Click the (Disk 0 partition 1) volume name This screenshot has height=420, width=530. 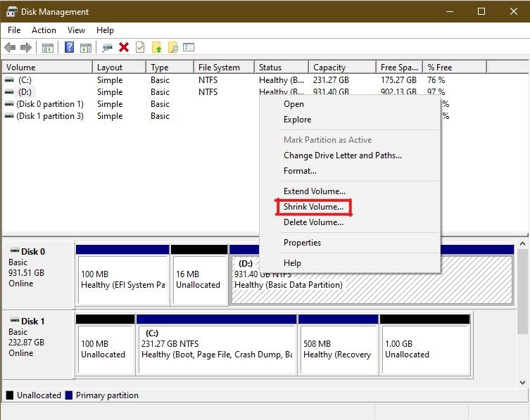pos(50,104)
